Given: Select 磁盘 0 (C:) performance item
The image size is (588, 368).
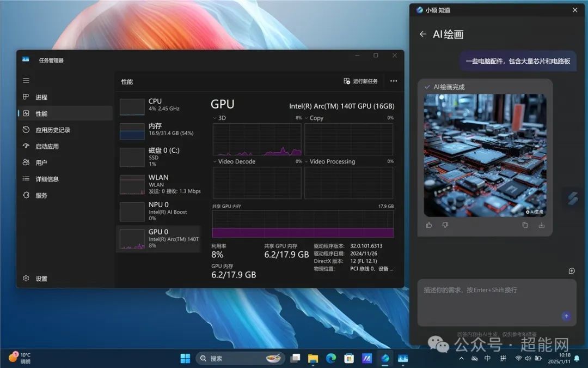Looking at the screenshot, I should click(x=158, y=157).
